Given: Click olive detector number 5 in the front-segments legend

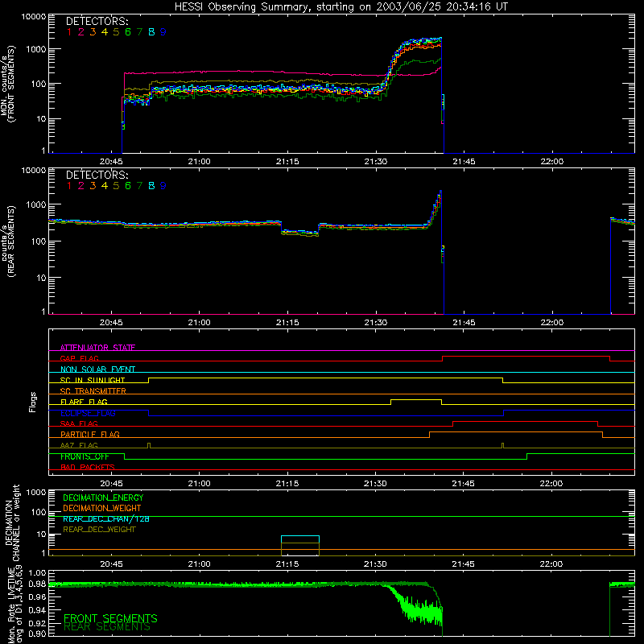Looking at the screenshot, I should (116, 32).
